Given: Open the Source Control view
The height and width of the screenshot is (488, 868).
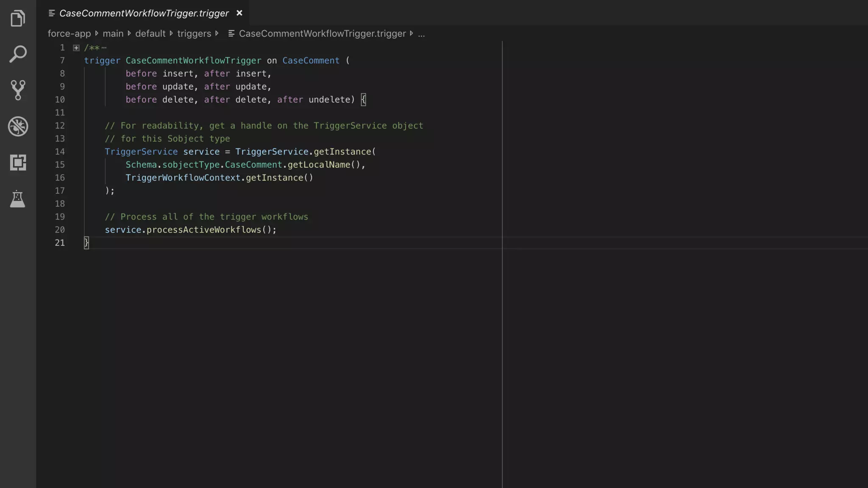Looking at the screenshot, I should click(x=18, y=90).
